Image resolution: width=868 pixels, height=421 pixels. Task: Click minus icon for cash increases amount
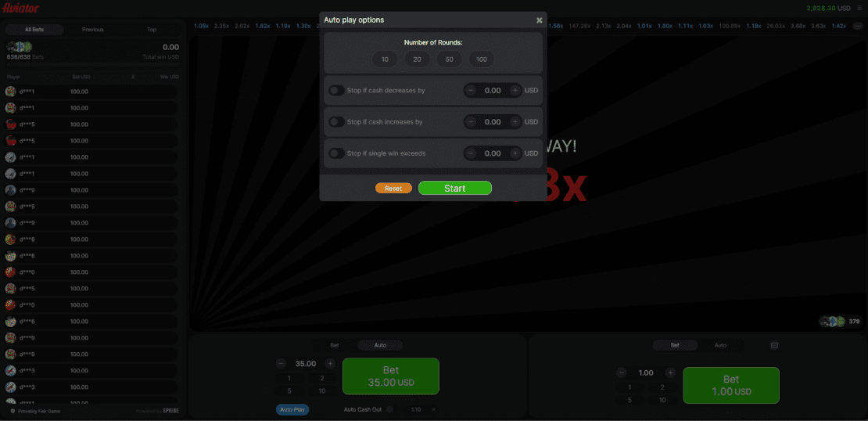(471, 122)
